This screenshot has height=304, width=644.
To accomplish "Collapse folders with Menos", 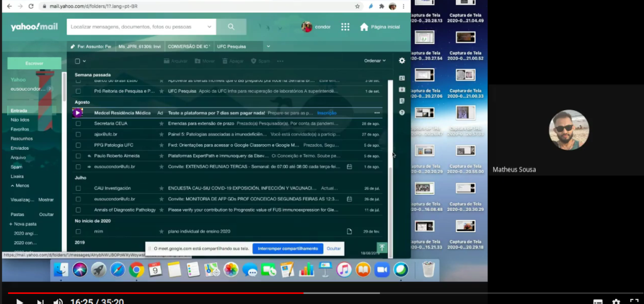I will pyautogui.click(x=20, y=186).
